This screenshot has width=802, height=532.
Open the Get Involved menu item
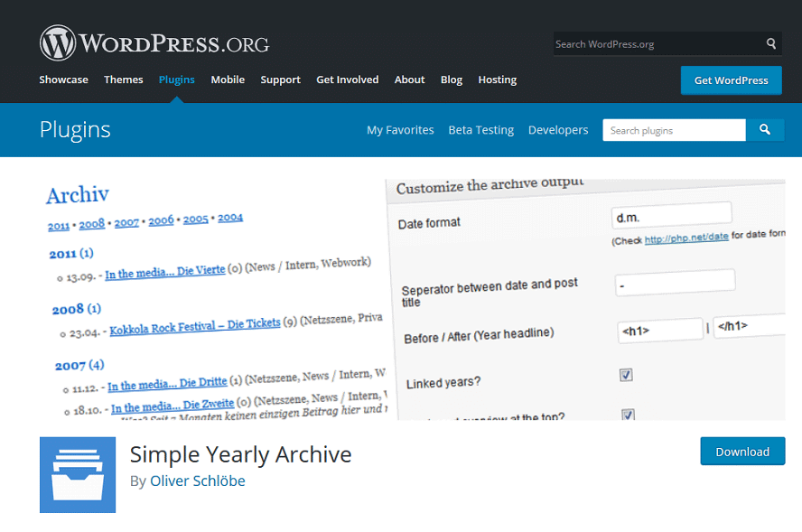pos(348,79)
